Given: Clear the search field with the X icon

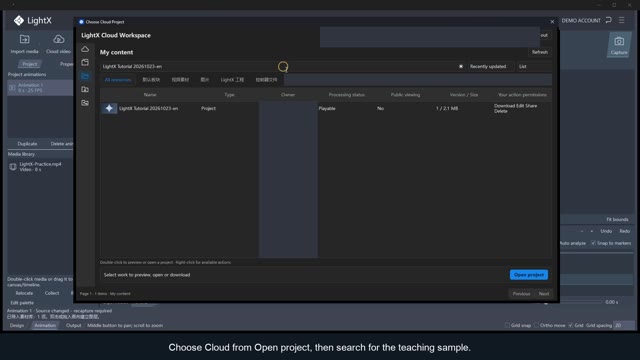Looking at the screenshot, I should 461,67.
